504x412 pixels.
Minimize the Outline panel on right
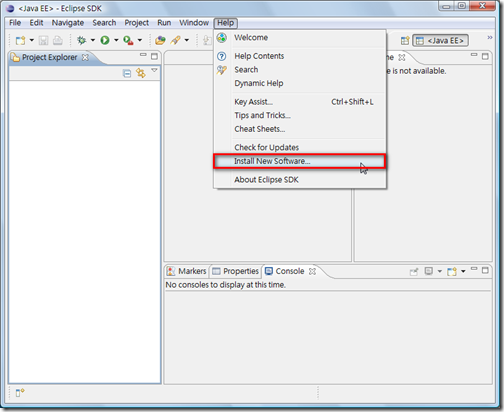pyautogui.click(x=474, y=55)
